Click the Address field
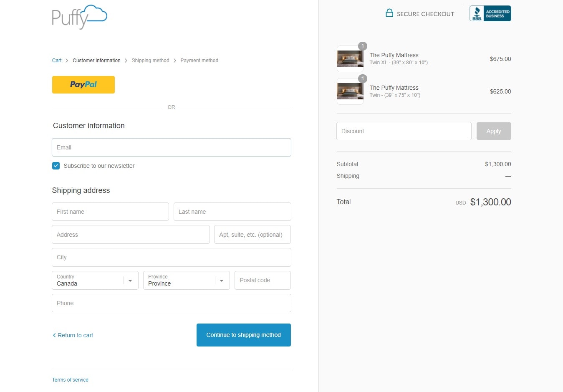Screen dimensions: 563x392 click(131, 235)
